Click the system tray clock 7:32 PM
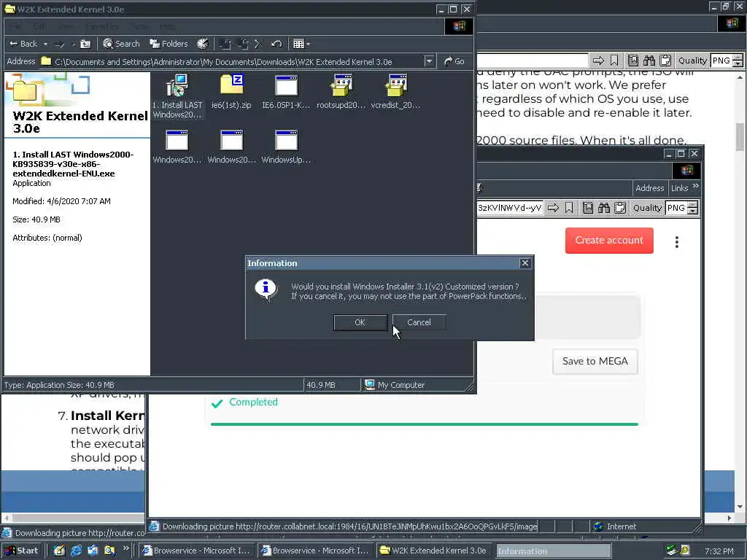Viewport: 747px width, 560px height. click(719, 551)
